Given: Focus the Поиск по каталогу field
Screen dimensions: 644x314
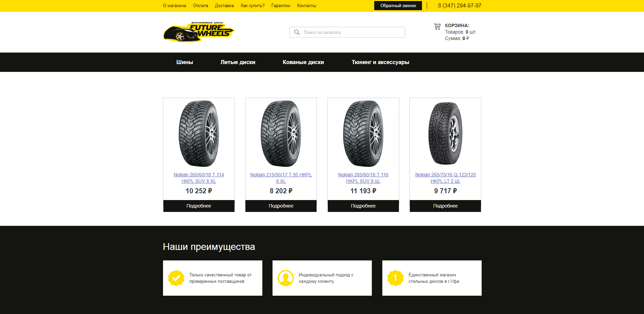Looking at the screenshot, I should point(347,32).
